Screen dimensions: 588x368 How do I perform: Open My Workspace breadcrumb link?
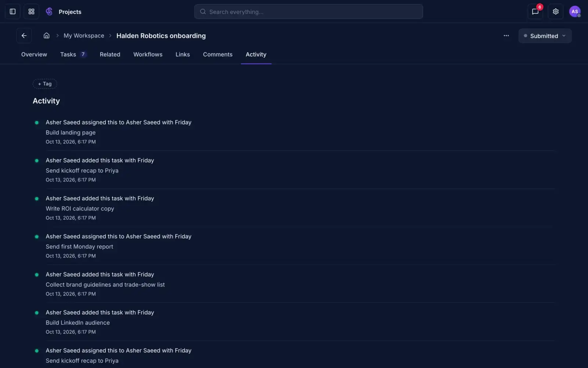point(84,36)
